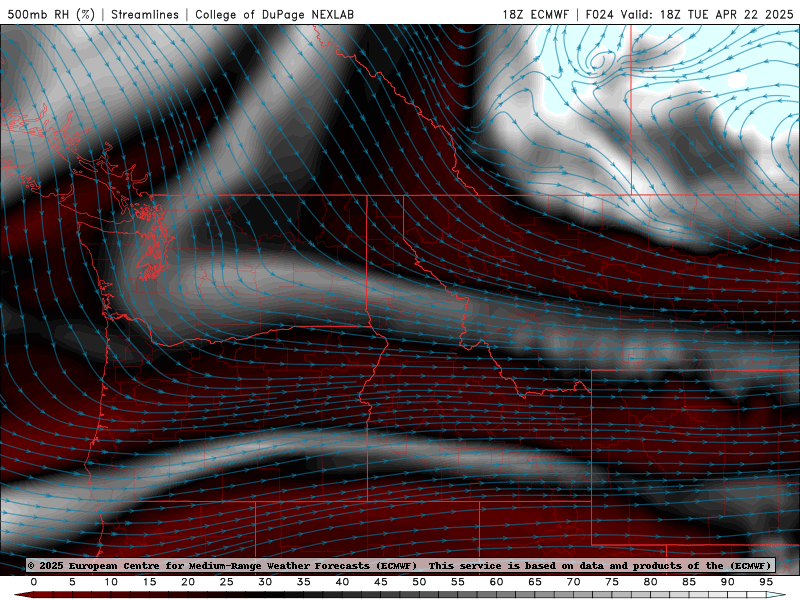Select the "90" label on the humidity scale

pyautogui.click(x=728, y=582)
